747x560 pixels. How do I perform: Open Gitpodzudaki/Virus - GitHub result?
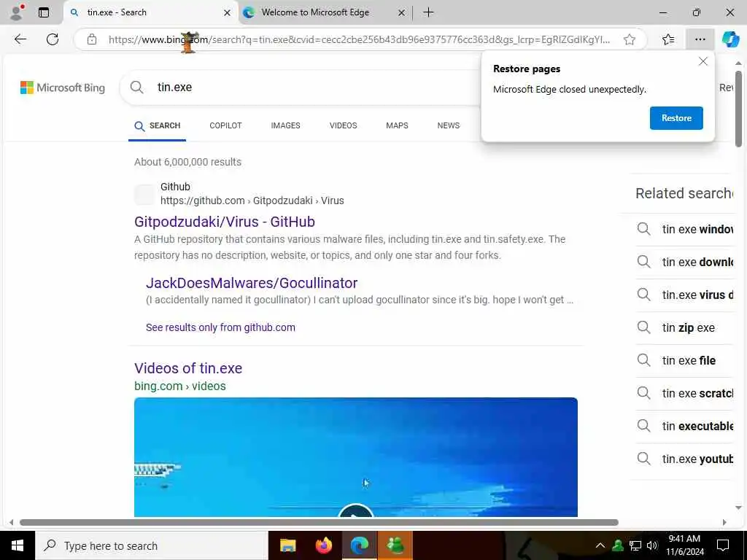coord(225,222)
